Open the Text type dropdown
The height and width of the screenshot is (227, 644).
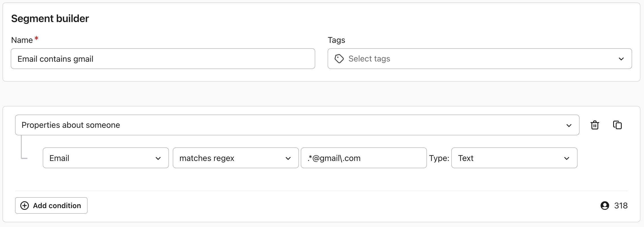pos(514,158)
